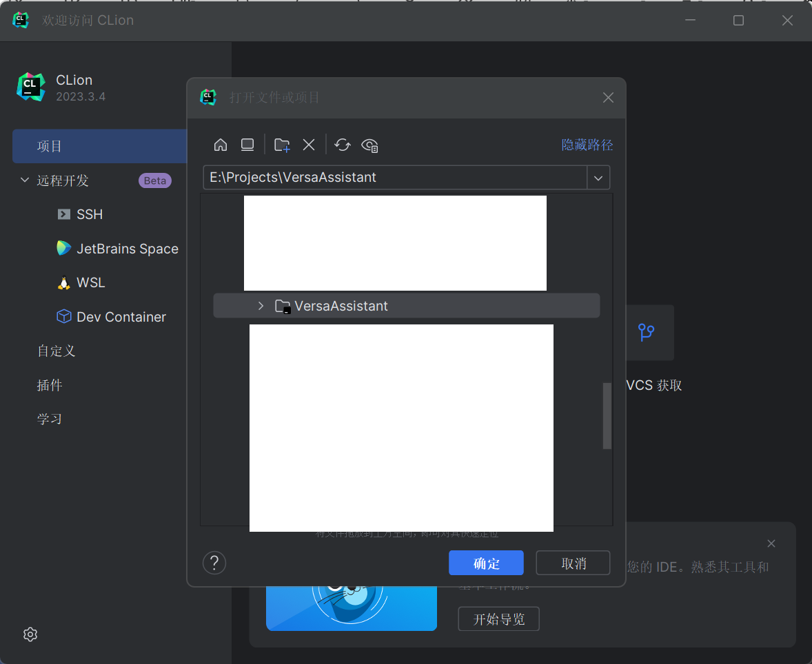This screenshot has width=812, height=664.
Task: Open help via question mark button
Action: click(214, 563)
